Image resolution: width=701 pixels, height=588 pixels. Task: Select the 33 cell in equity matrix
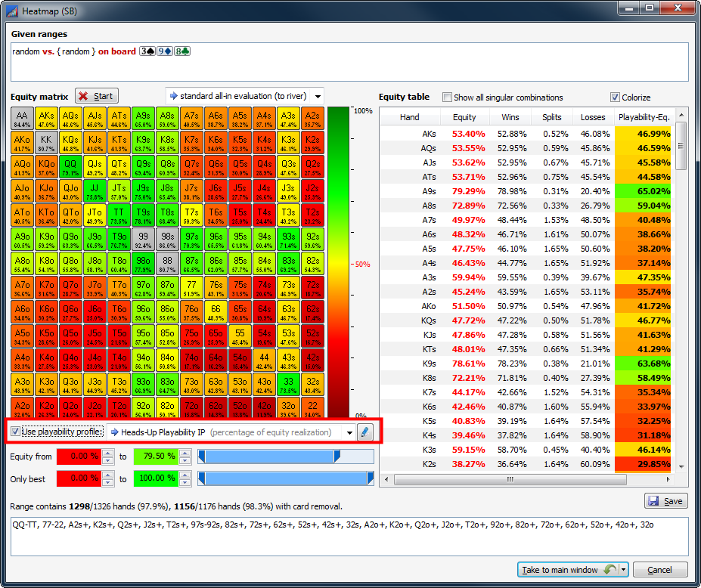point(288,384)
